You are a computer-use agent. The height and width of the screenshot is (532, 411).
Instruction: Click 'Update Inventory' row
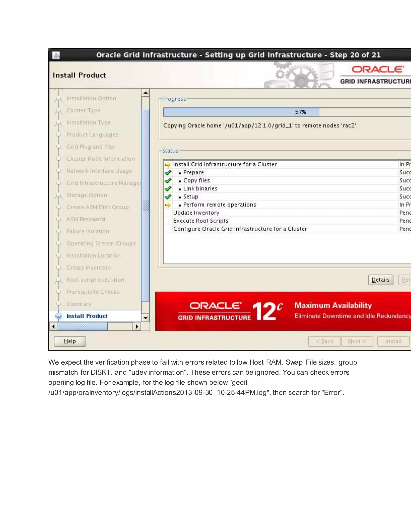tap(287, 213)
